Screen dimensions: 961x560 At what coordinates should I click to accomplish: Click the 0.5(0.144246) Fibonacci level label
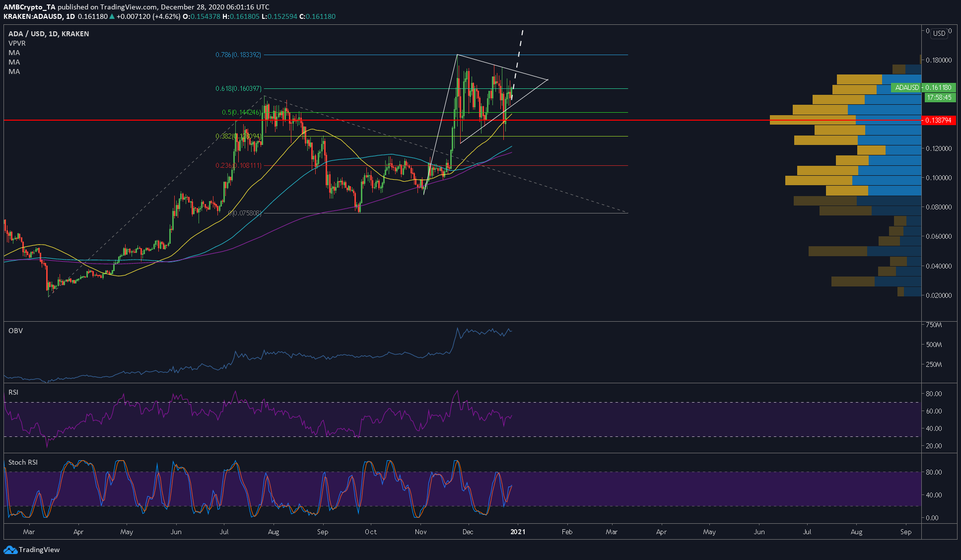point(241,112)
